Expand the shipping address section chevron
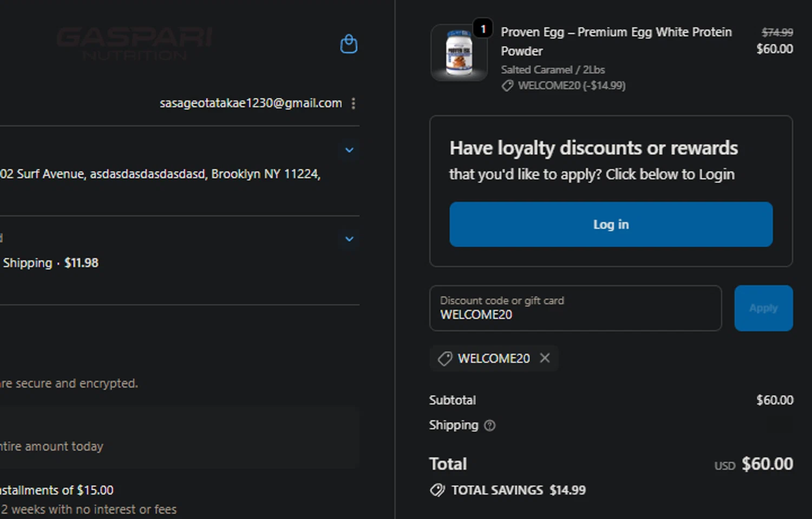The width and height of the screenshot is (812, 519). (x=349, y=150)
